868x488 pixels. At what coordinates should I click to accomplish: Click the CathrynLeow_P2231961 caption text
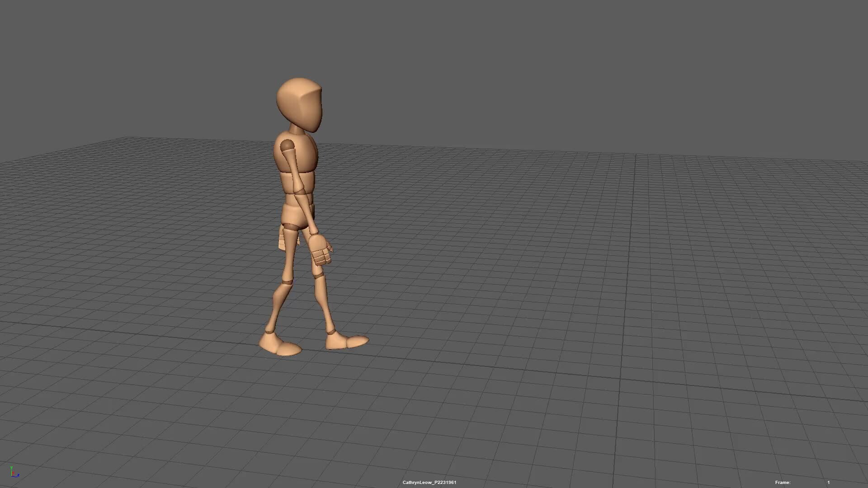tap(429, 483)
